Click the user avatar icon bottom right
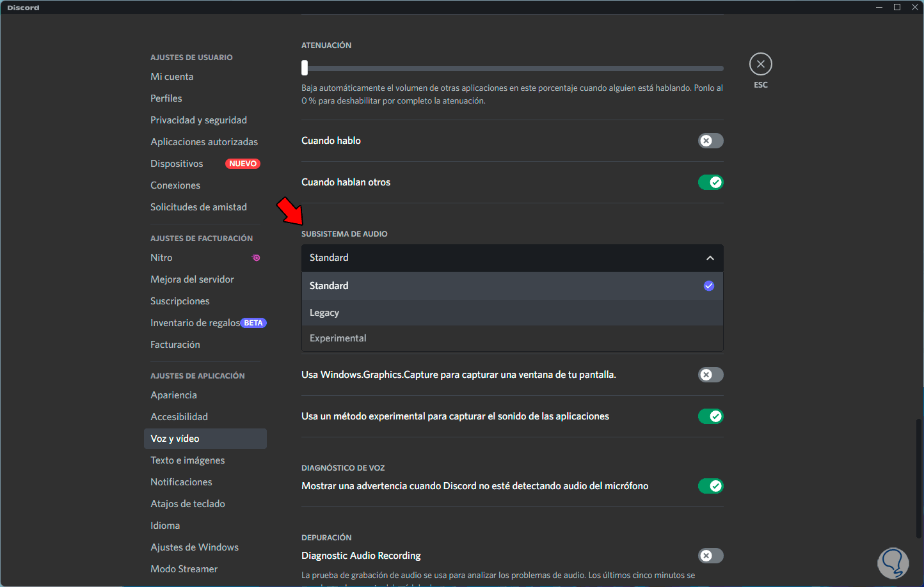 click(x=893, y=563)
